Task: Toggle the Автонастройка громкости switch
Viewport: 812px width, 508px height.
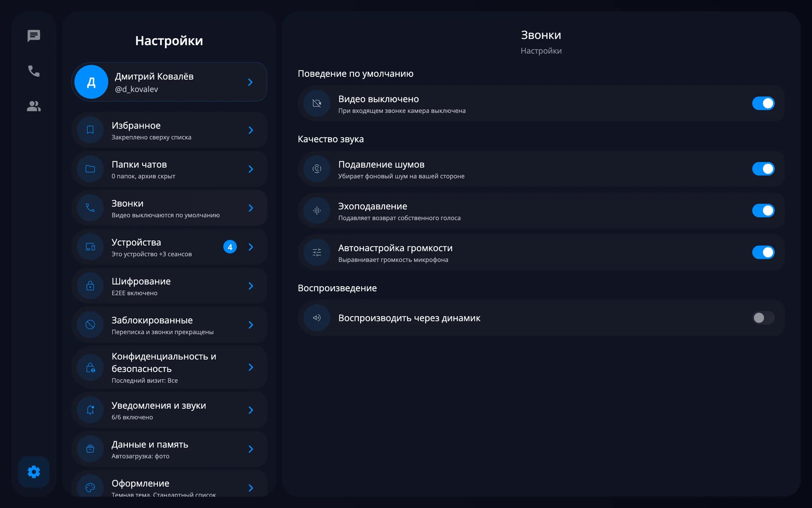Action: [763, 252]
